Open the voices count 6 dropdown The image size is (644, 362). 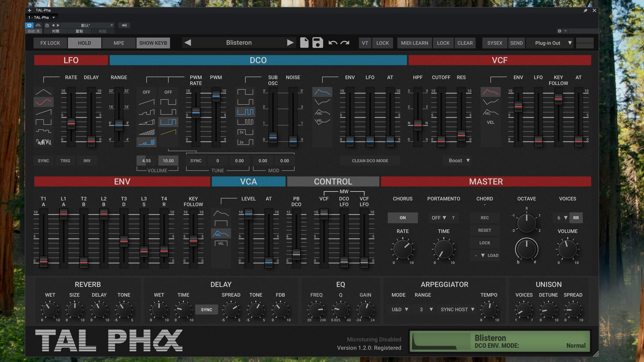pyautogui.click(x=562, y=218)
